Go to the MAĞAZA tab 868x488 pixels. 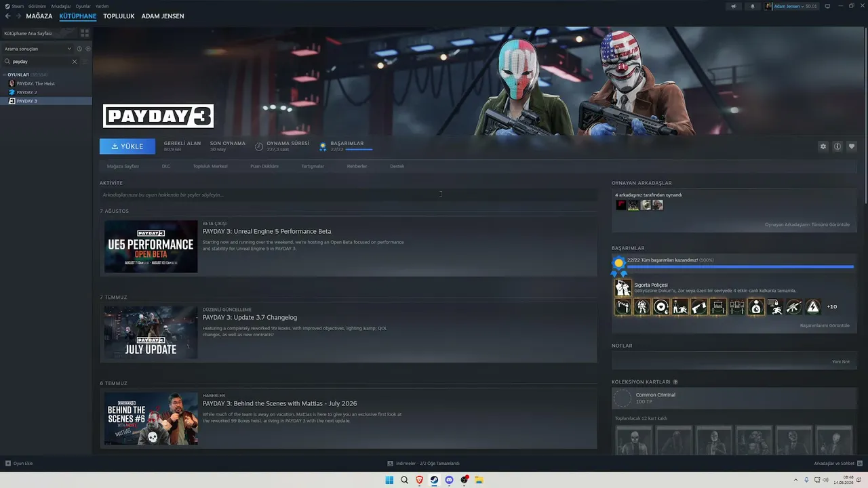click(x=39, y=16)
